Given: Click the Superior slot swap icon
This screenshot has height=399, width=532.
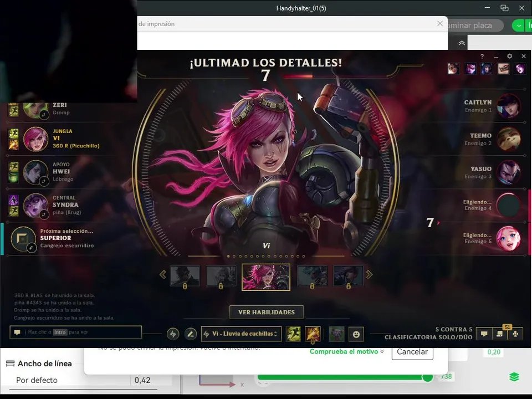Looking at the screenshot, I should point(31,248).
